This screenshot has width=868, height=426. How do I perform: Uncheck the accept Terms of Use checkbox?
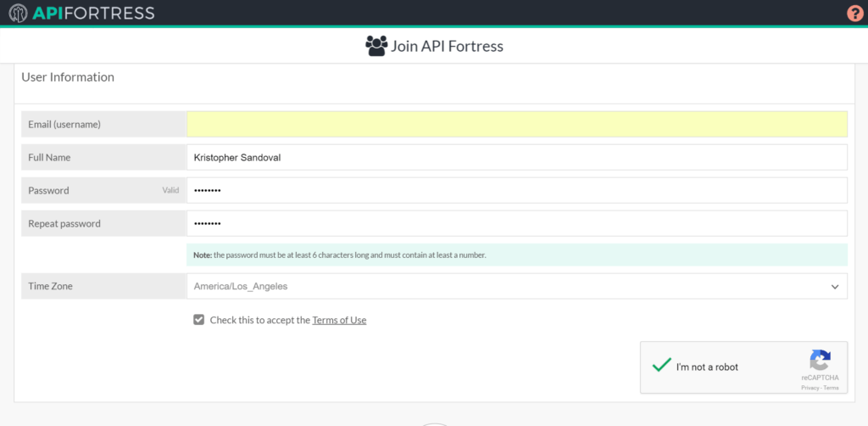click(x=198, y=320)
